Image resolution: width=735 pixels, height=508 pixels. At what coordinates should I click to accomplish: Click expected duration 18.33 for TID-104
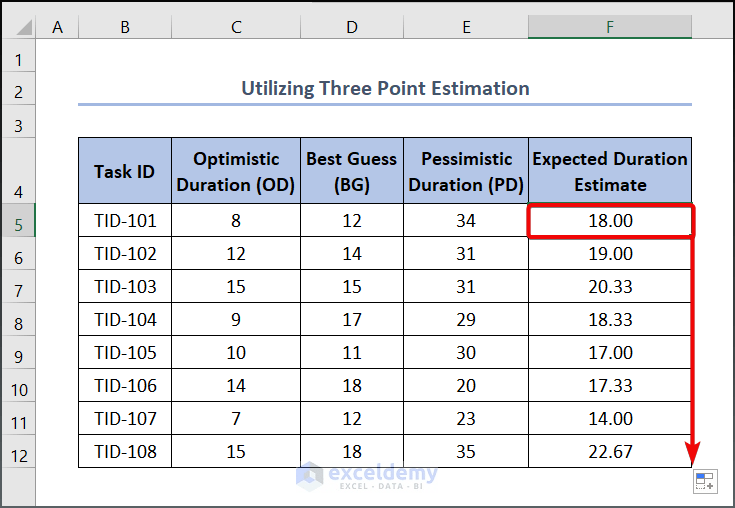[x=610, y=319]
